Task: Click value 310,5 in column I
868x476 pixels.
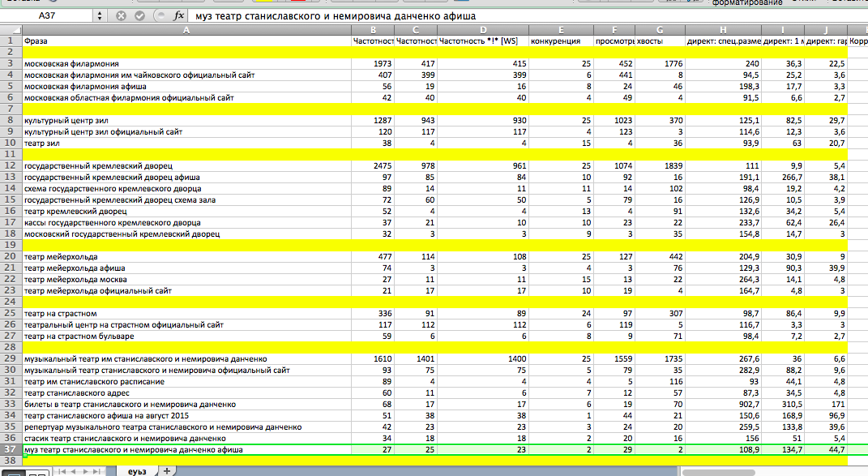Action: 783,404
